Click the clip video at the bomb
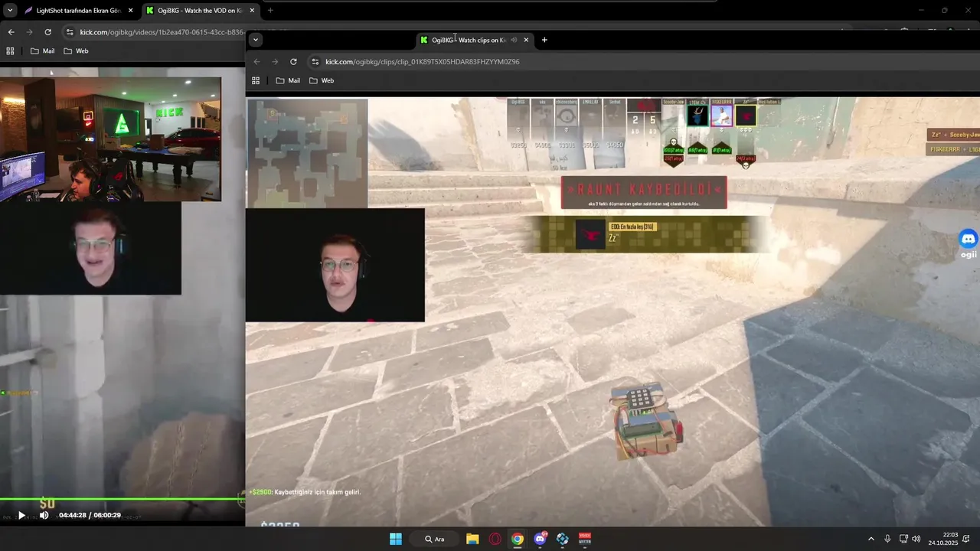980x551 pixels. click(646, 422)
